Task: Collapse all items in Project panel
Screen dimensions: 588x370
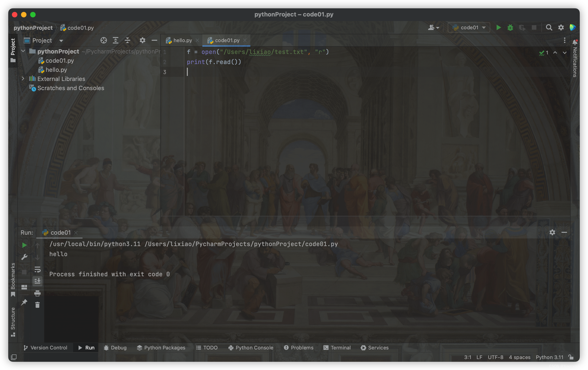Action: (x=127, y=40)
